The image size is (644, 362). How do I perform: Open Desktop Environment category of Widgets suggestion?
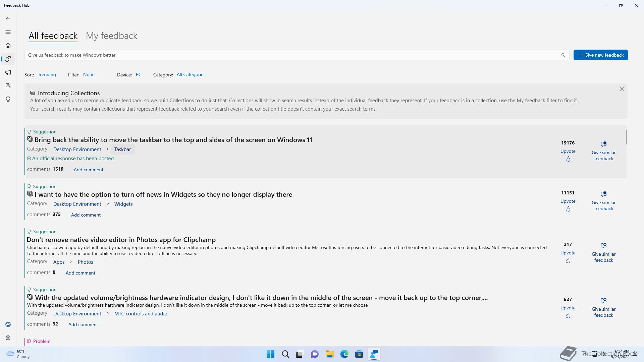pyautogui.click(x=77, y=204)
